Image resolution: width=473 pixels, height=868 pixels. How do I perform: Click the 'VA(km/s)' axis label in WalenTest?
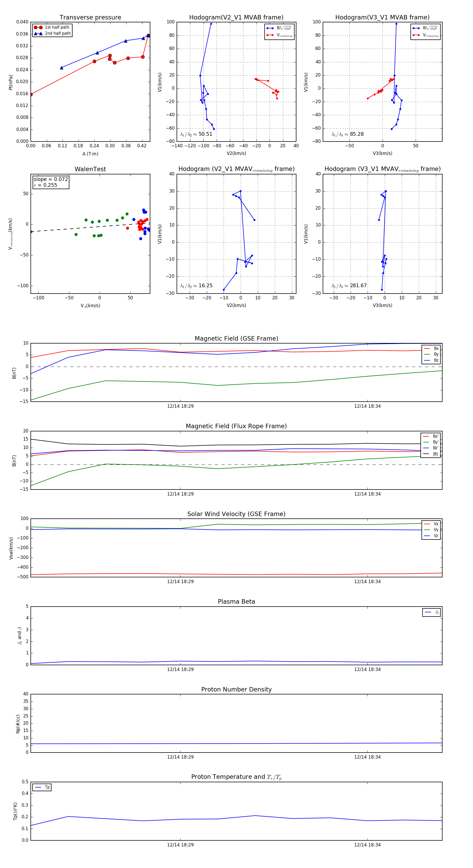click(x=90, y=306)
